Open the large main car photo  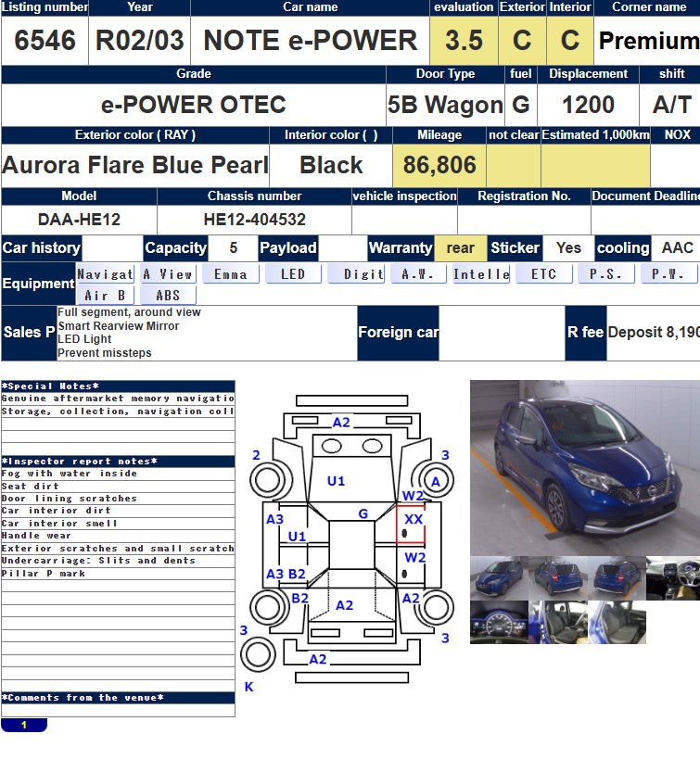[x=585, y=467]
